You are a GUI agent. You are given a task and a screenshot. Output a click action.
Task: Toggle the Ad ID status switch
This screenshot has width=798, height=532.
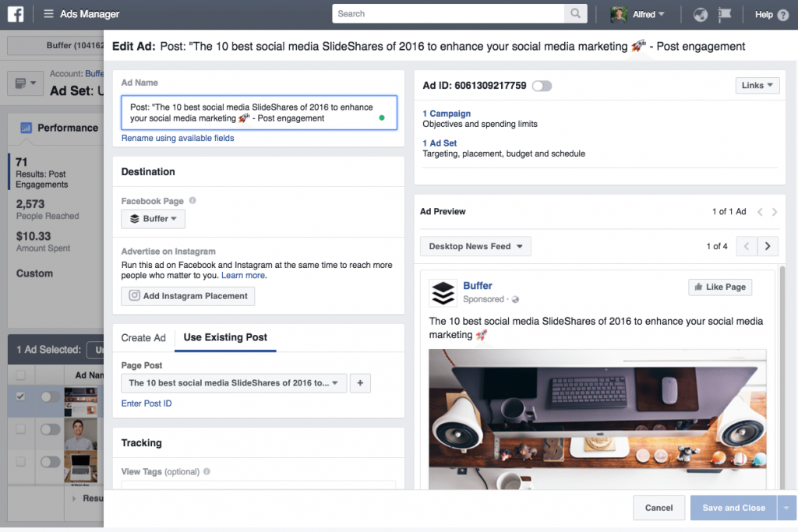(x=542, y=86)
